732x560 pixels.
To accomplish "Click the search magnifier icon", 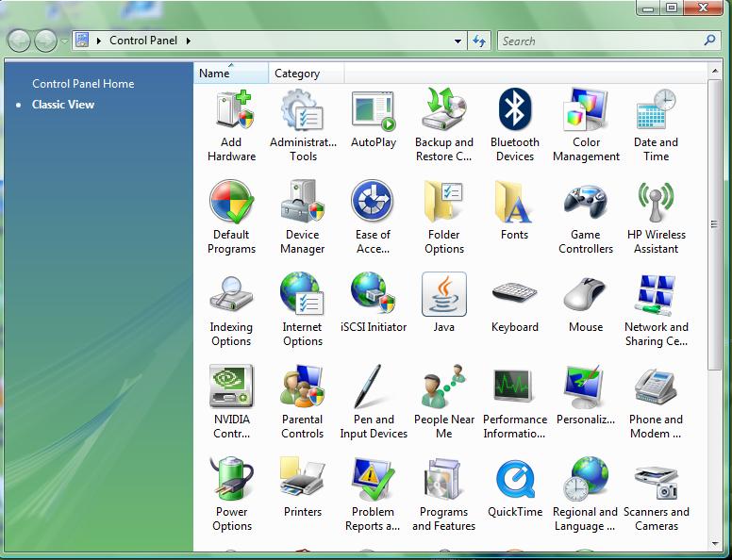I will pyautogui.click(x=709, y=41).
